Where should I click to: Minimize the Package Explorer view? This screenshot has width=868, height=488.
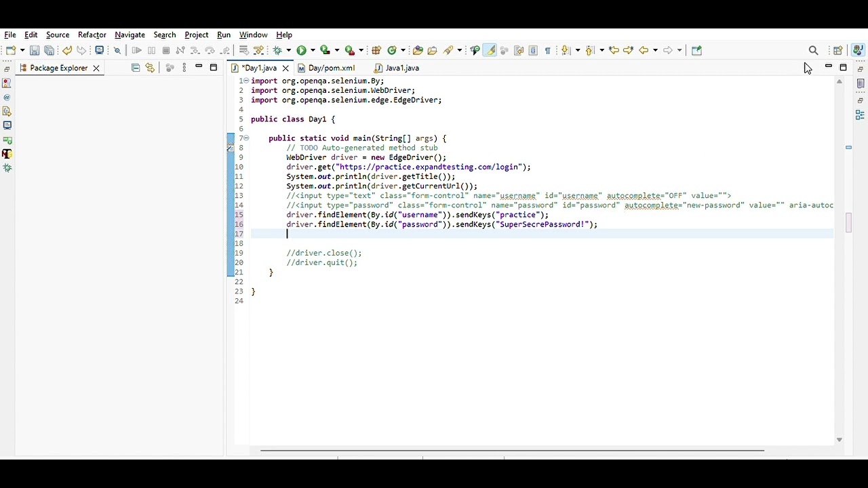[199, 66]
